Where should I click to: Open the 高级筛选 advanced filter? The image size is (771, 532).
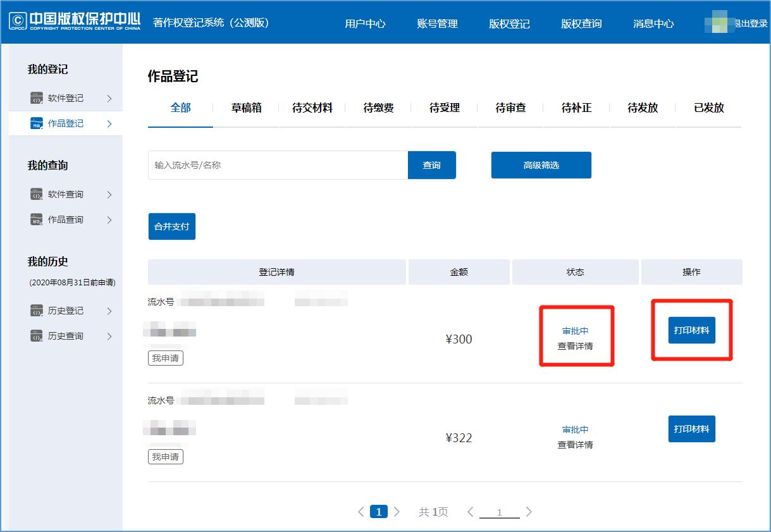coord(541,164)
